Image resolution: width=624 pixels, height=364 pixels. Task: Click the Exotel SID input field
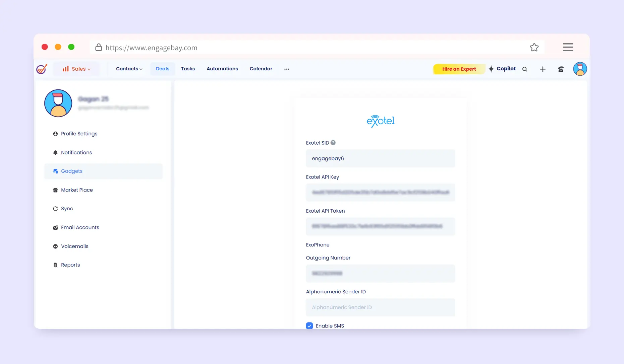point(380,158)
